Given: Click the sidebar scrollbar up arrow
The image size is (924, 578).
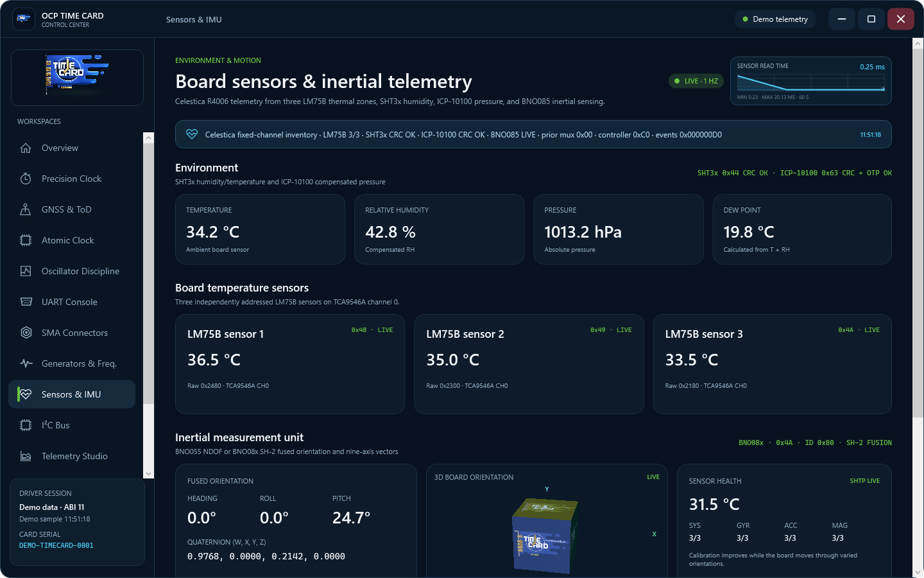Looking at the screenshot, I should point(149,137).
